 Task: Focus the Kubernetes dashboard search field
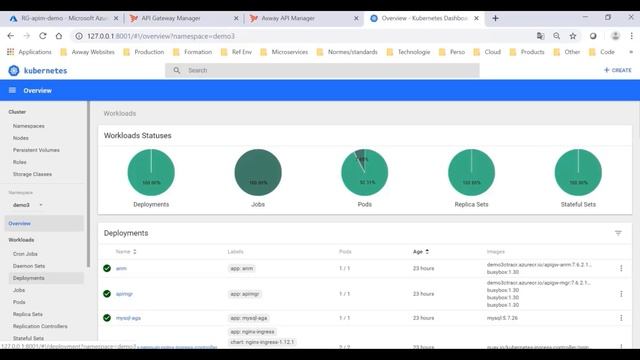[x=322, y=70]
